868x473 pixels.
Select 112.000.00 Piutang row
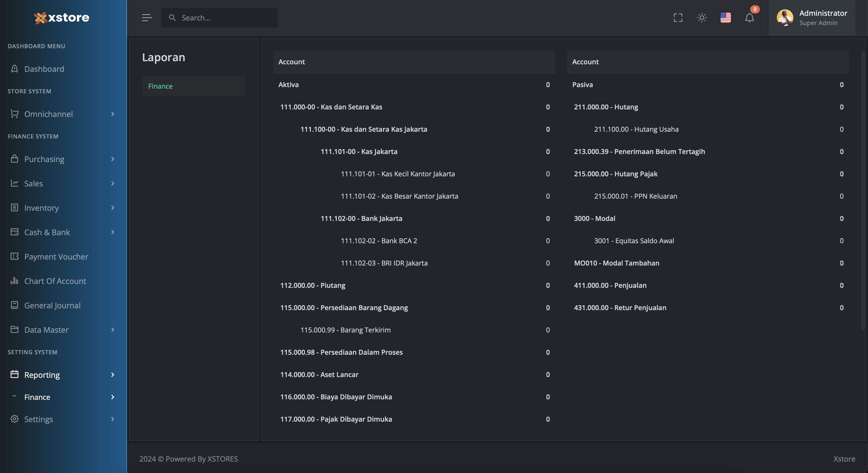tap(414, 285)
